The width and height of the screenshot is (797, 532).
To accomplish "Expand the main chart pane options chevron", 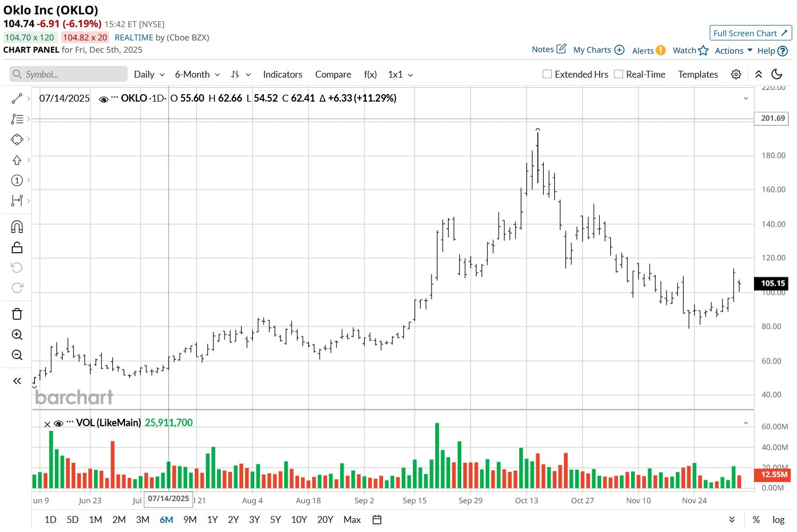I will click(746, 98).
